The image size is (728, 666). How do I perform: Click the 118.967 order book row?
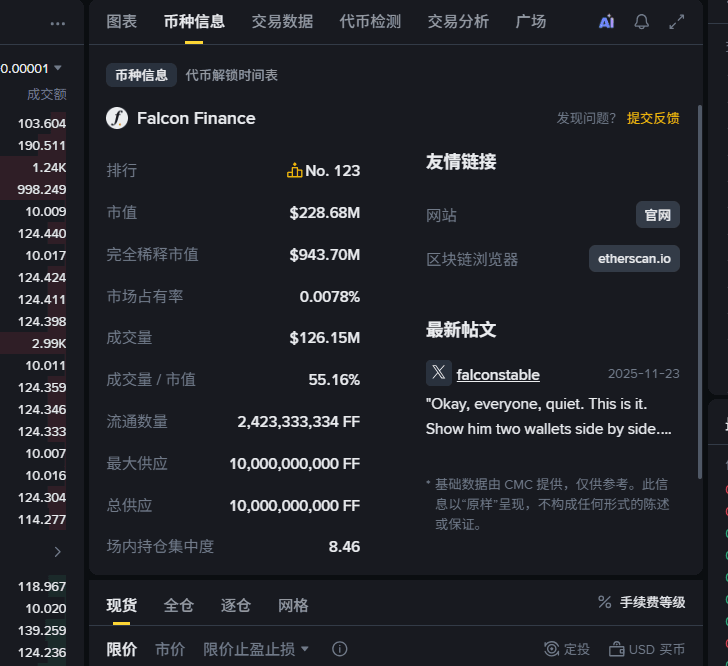click(x=33, y=586)
